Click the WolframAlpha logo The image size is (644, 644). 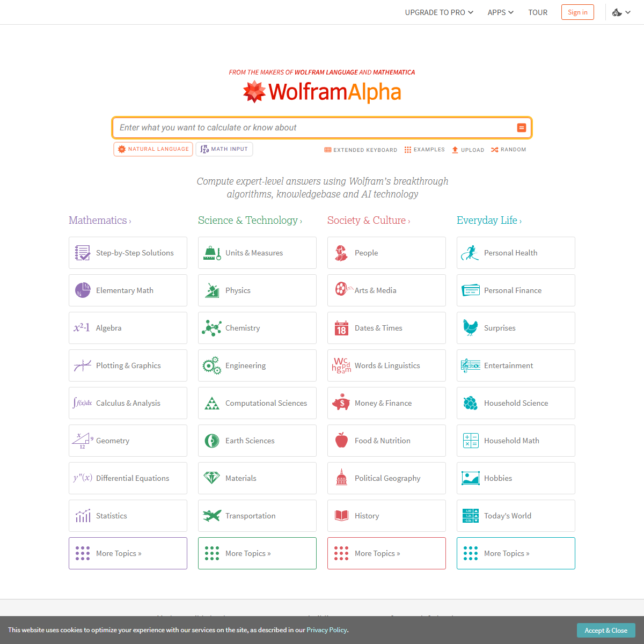322,92
